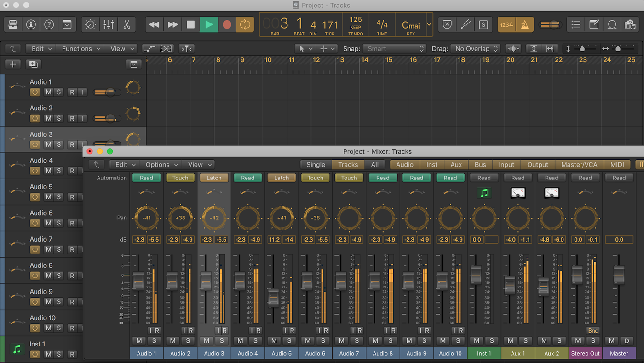Filter Mixer by Audio channel strips
Screen dimensions: 644x363
click(405, 165)
